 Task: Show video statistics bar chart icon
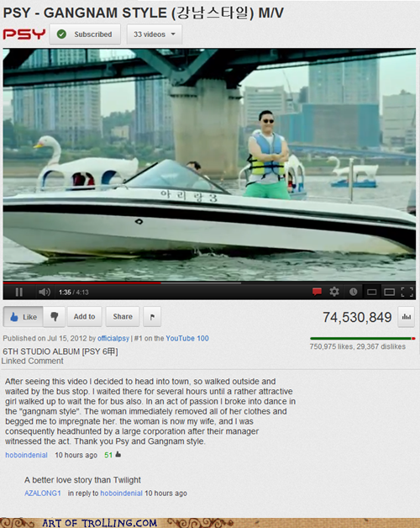click(x=407, y=316)
